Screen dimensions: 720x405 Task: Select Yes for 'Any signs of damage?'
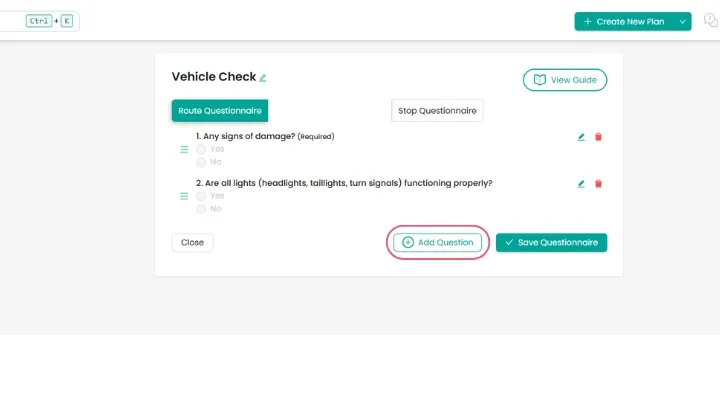coord(201,149)
